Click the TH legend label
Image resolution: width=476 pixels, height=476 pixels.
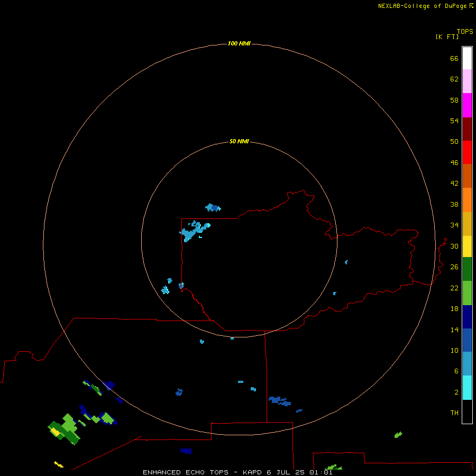(x=454, y=413)
